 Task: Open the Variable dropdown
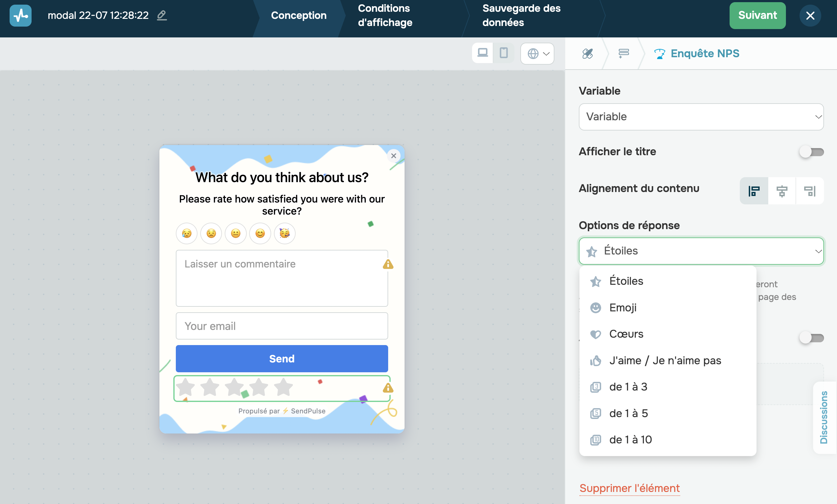(701, 117)
